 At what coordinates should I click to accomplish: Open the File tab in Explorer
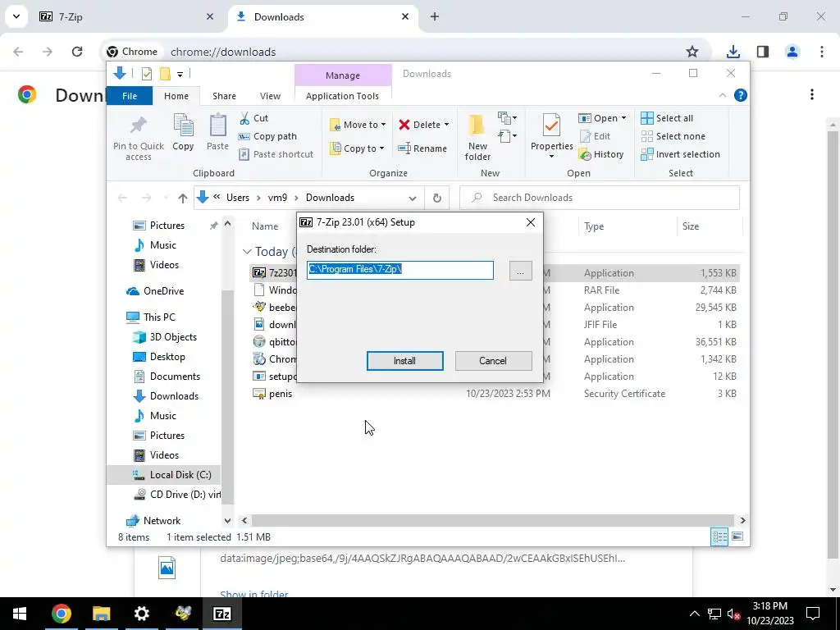pos(130,96)
